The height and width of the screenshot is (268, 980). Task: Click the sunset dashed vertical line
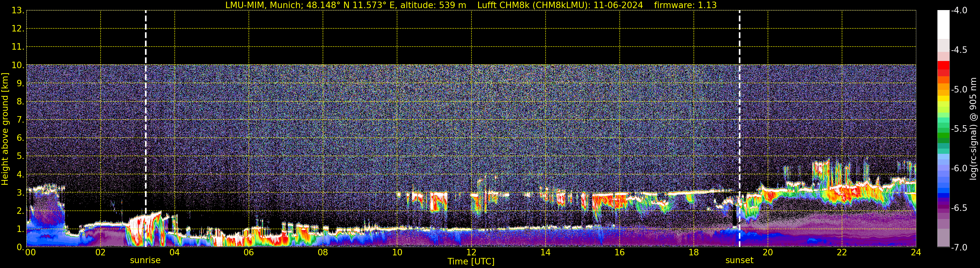tap(739, 129)
